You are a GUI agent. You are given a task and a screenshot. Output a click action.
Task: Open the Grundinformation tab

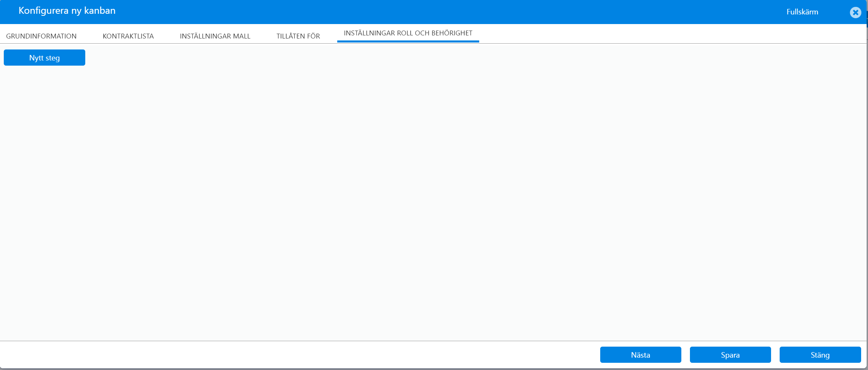pos(41,36)
